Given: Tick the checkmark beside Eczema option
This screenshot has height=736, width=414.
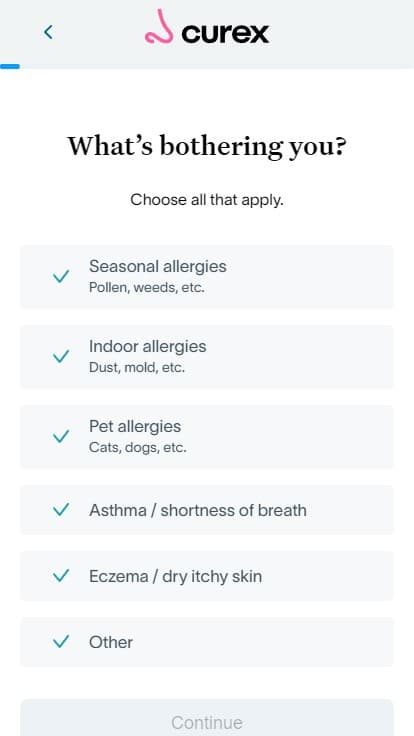Looking at the screenshot, I should coord(61,575).
